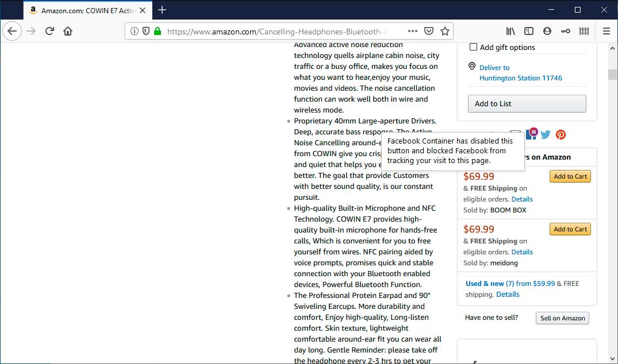The height and width of the screenshot is (364, 618).
Task: Click the meidong seller name
Action: point(504,263)
